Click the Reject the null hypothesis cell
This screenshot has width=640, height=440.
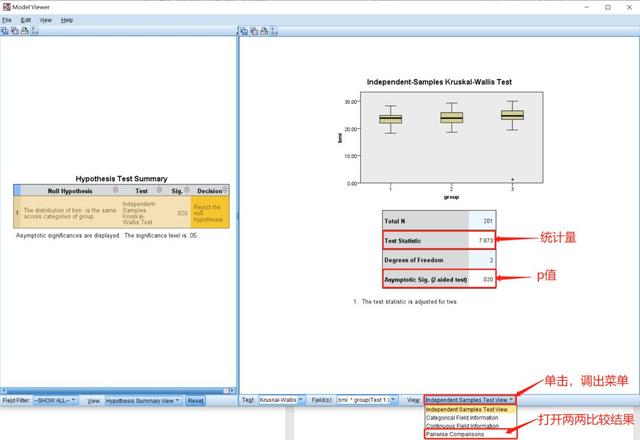(x=209, y=213)
